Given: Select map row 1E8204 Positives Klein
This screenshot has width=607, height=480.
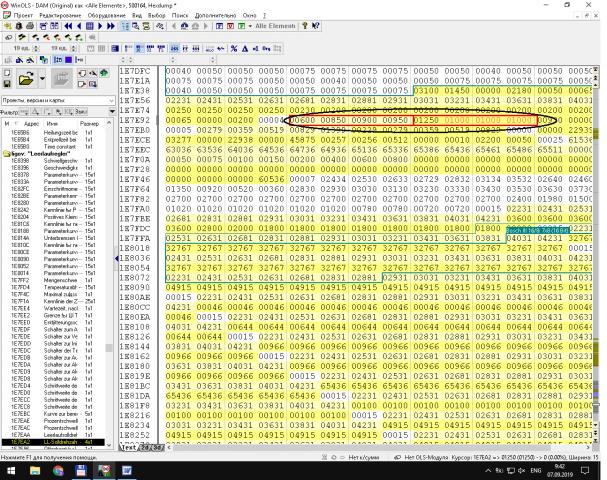Looking at the screenshot, I should tap(53, 217).
